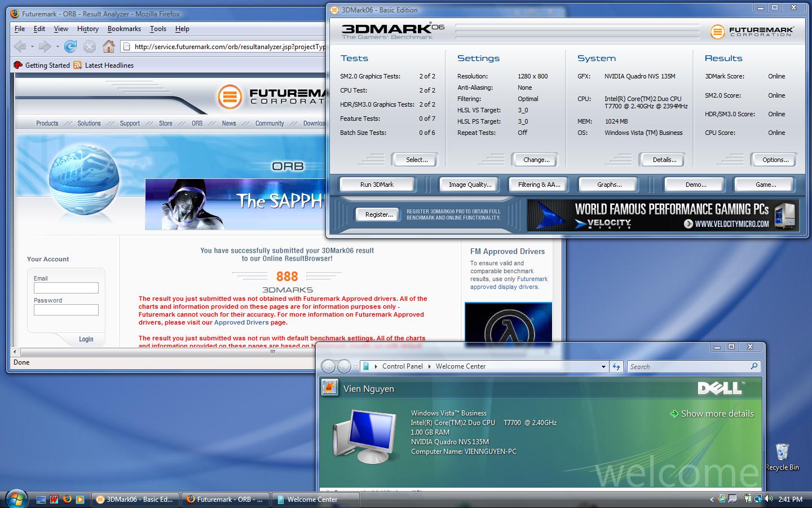Open the Welcome Center recent pages dropdown
The image size is (812, 508).
(x=355, y=366)
